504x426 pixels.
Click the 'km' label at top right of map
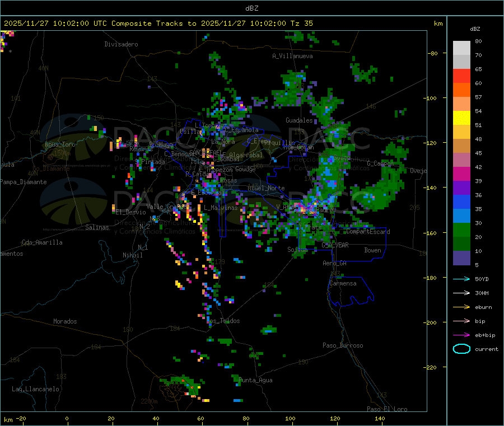click(438, 24)
